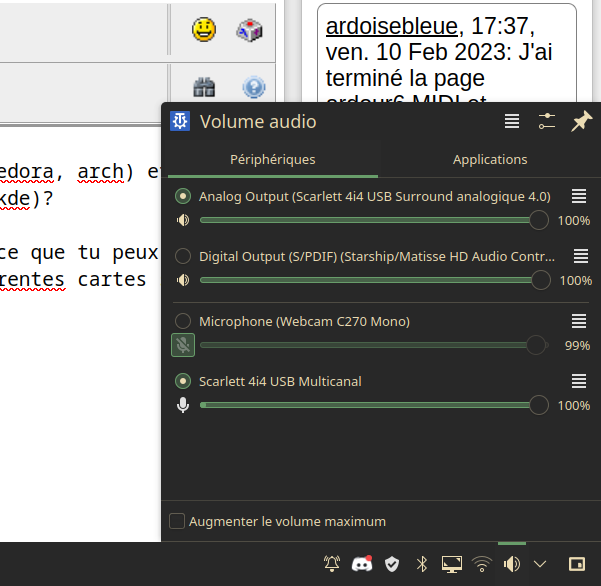This screenshot has width=601, height=586.
Task: Open the Volume audio hamburger menu
Action: pos(512,121)
